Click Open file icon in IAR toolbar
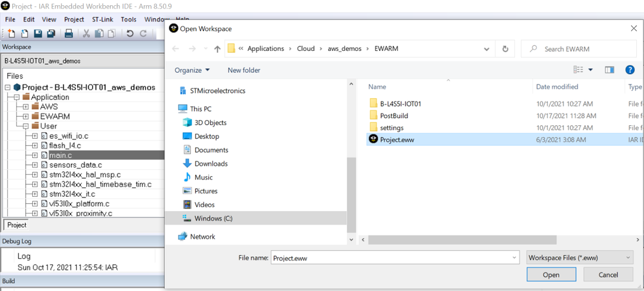This screenshot has width=644, height=291. click(x=24, y=34)
